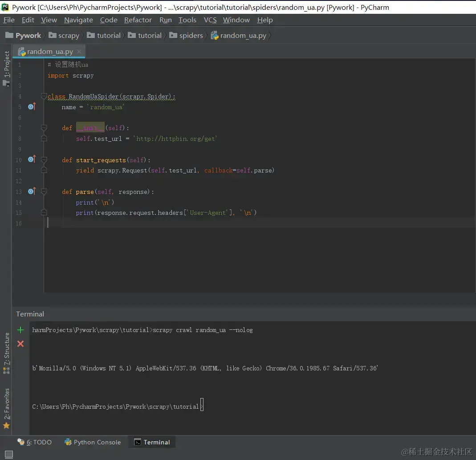
Task: Click the fold end marker on the User-Agent print line
Action: click(x=44, y=212)
